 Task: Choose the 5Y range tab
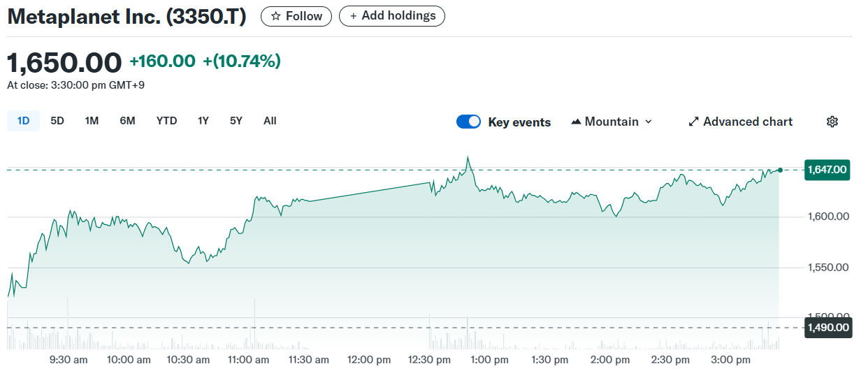click(236, 121)
